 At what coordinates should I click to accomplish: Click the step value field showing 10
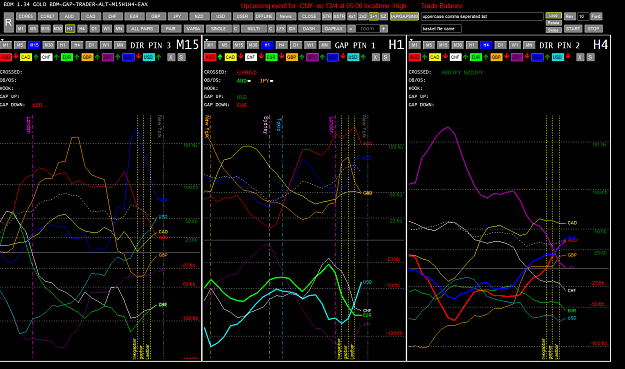(x=583, y=16)
